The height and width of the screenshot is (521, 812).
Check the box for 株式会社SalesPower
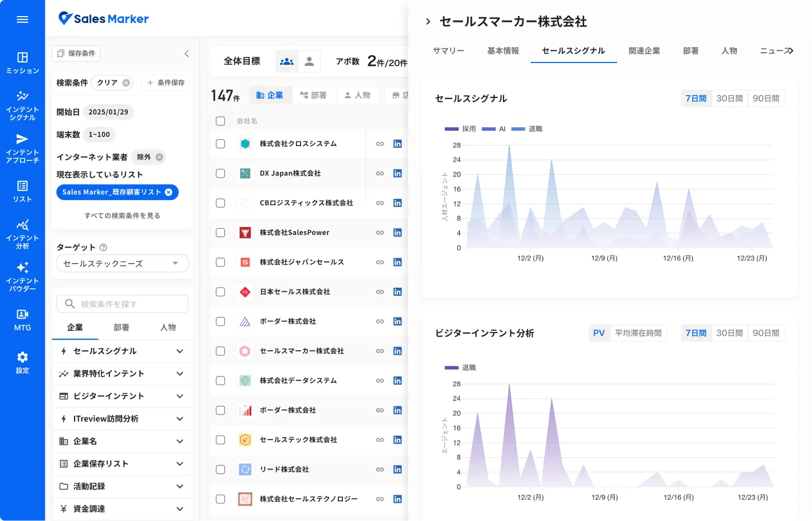220,233
